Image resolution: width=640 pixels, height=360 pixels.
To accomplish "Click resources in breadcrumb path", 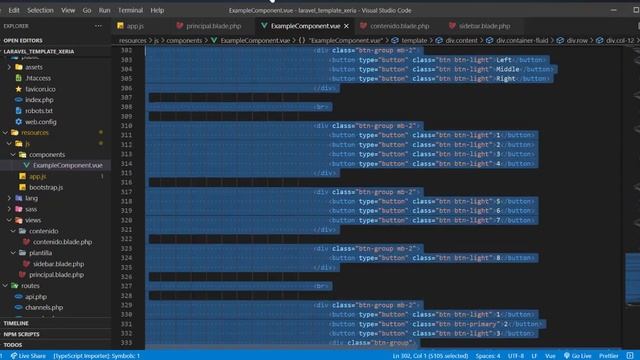I will point(133,40).
